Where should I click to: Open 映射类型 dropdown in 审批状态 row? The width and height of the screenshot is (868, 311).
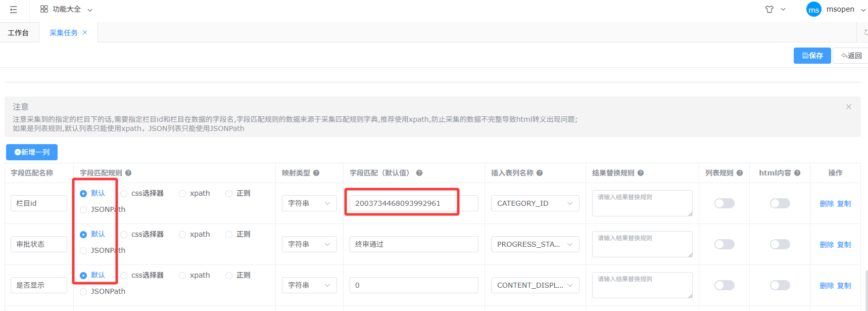pyautogui.click(x=309, y=244)
